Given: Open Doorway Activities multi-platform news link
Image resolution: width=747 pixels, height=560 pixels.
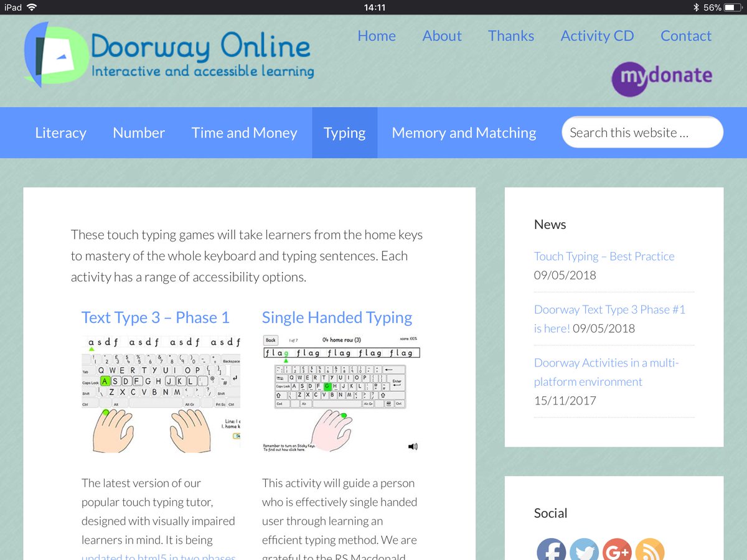Looking at the screenshot, I should (606, 372).
